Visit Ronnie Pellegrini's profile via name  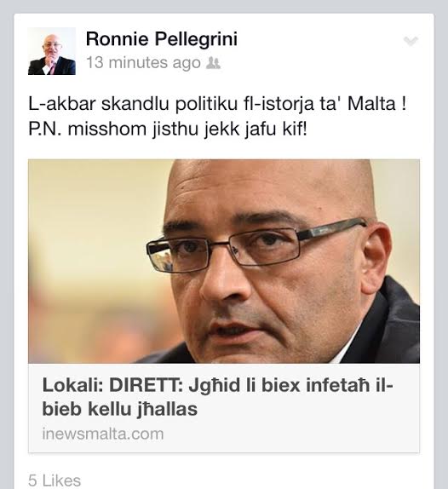tap(162, 38)
